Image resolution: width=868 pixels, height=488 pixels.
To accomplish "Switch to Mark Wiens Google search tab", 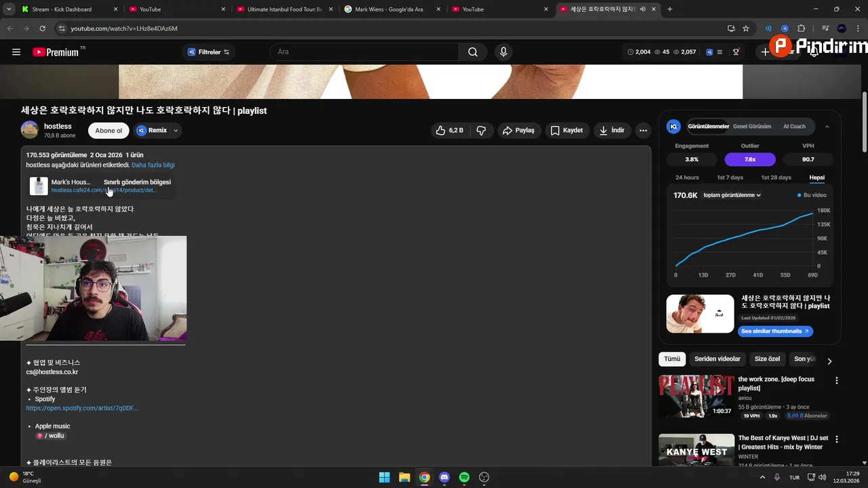I will point(393,9).
